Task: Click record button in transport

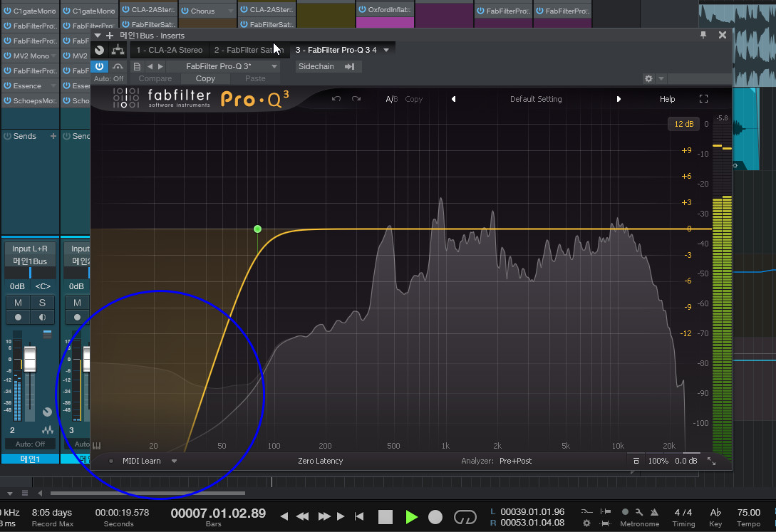Action: [435, 517]
